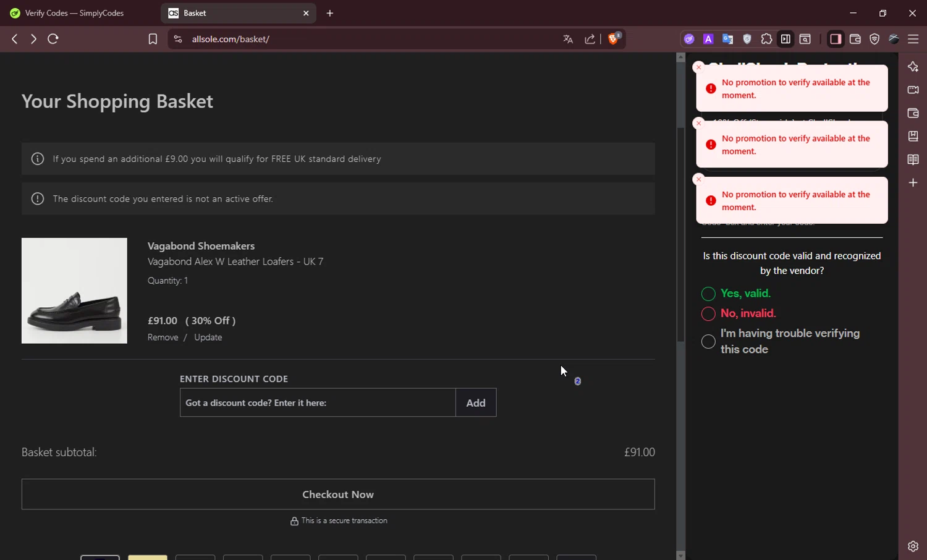This screenshot has height=560, width=927.
Task: Click the info icon beside free delivery message
Action: (x=38, y=159)
